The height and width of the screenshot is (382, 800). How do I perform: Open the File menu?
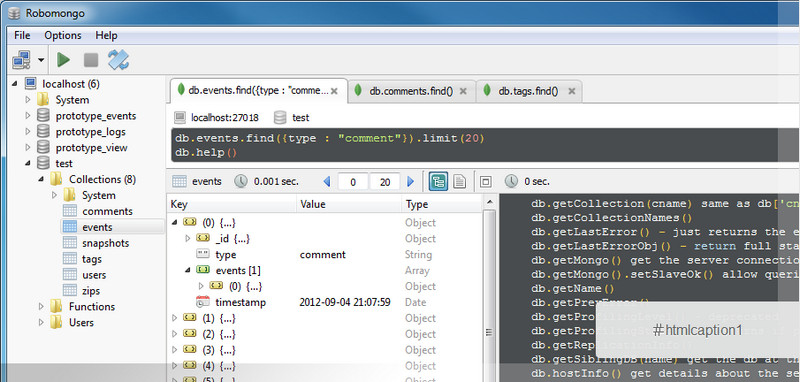click(x=22, y=35)
